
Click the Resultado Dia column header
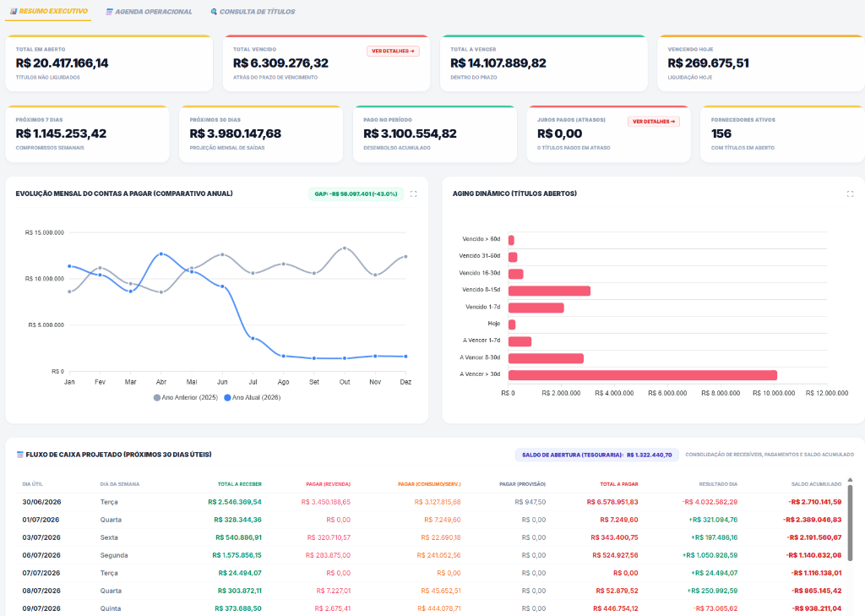coord(718,484)
